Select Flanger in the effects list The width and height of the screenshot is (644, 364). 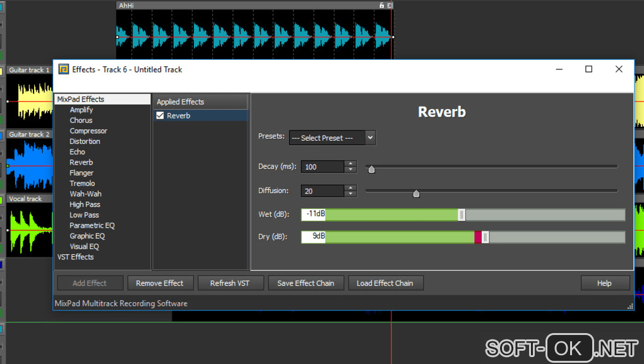click(81, 173)
